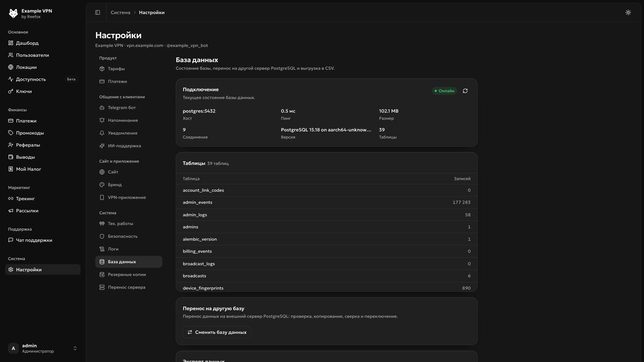This screenshot has width=644, height=362.
Task: Click the Онлайн status badge
Action: pos(444,91)
